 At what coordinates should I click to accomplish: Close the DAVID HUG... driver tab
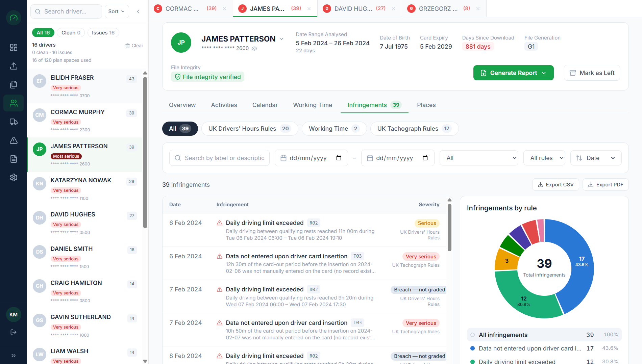tap(393, 9)
